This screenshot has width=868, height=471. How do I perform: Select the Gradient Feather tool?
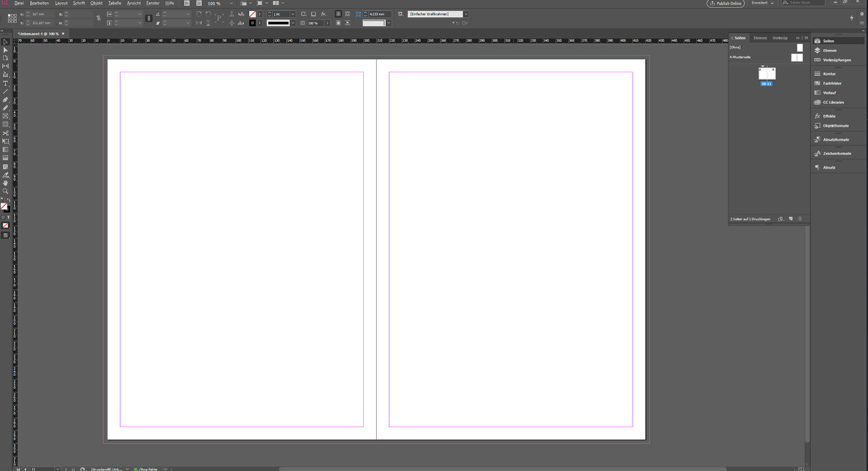(5, 157)
